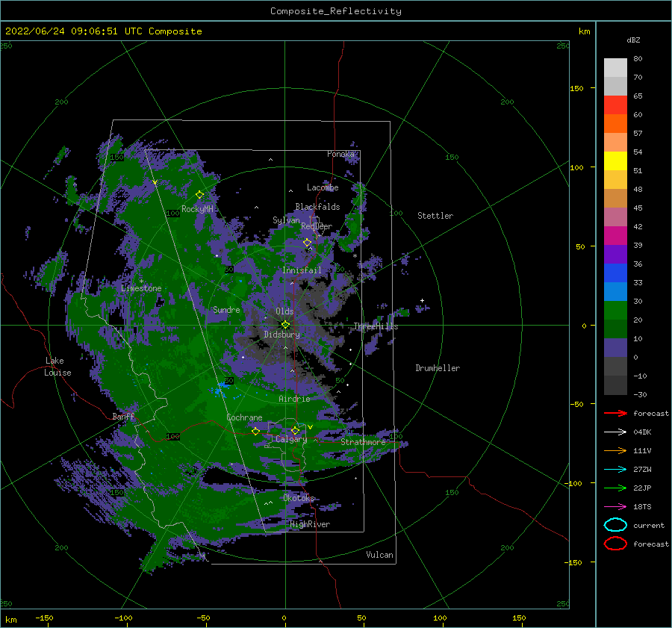The image size is (672, 628).
Task: Click the cyan 27ZW arrow icon
Action: pyautogui.click(x=615, y=469)
